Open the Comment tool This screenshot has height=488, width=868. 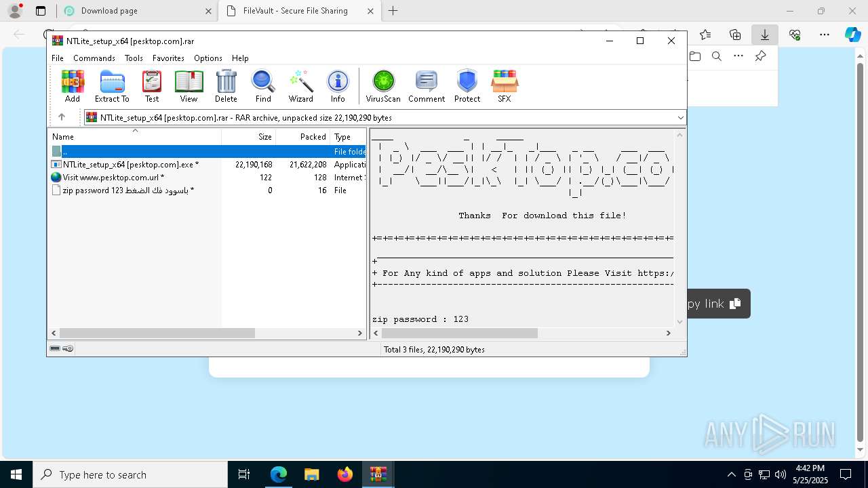pos(427,86)
